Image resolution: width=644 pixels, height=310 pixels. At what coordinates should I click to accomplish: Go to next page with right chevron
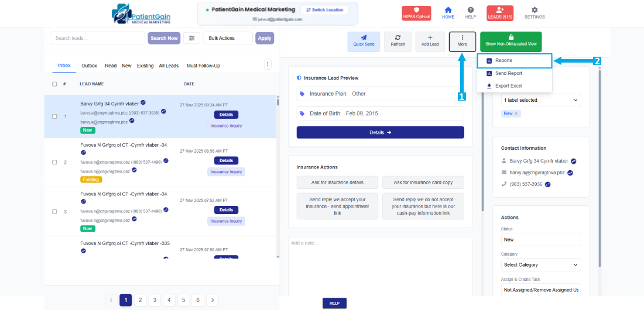click(213, 300)
